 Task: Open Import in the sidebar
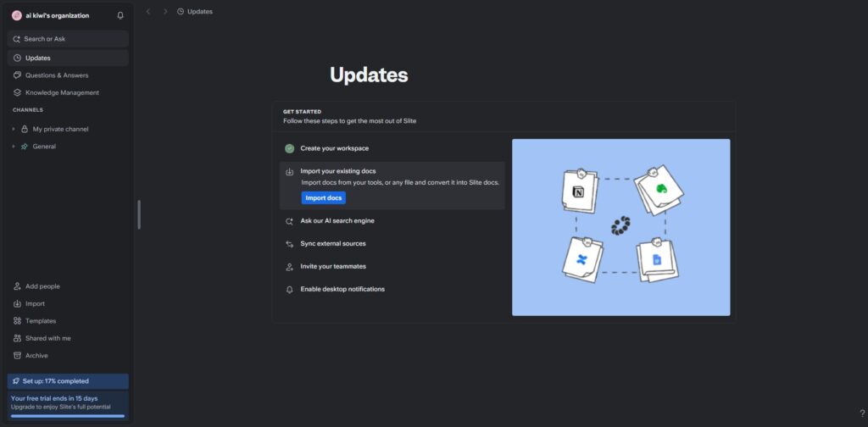click(35, 303)
